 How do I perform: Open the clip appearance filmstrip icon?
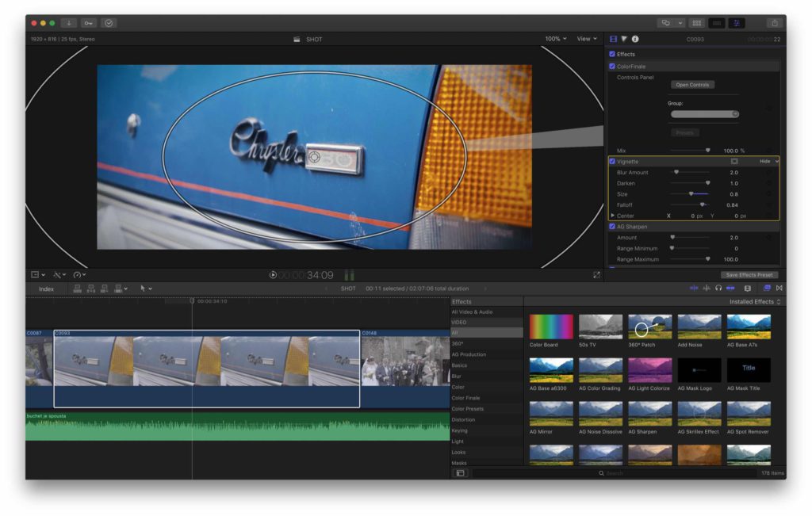click(x=747, y=289)
